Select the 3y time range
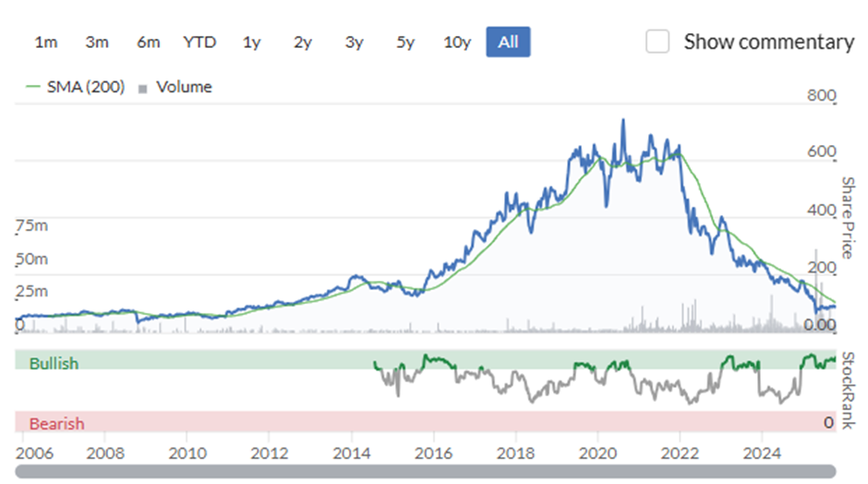 (x=355, y=42)
